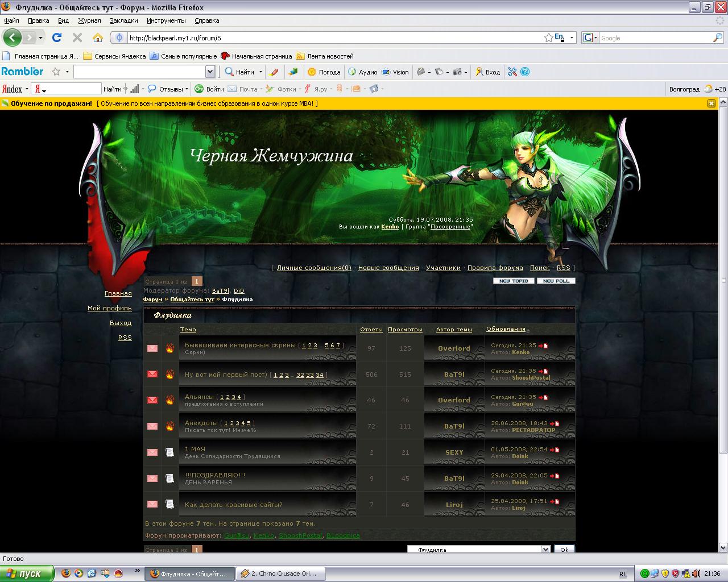The image size is (728, 582).
Task: Click Rambler toolbar help question icon
Action: click(x=525, y=72)
